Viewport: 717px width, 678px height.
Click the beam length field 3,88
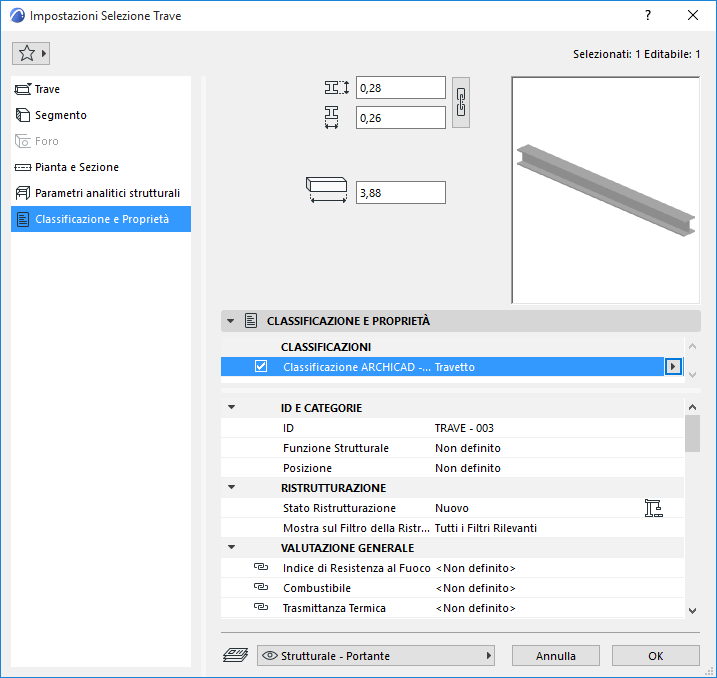401,192
